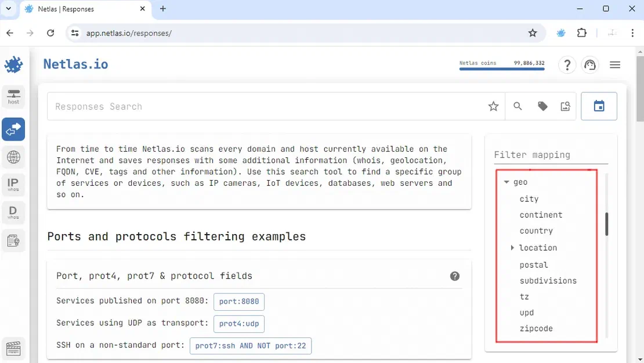Toggle the favorites star in the search bar
Viewport: 644px width, 363px height.
click(493, 106)
